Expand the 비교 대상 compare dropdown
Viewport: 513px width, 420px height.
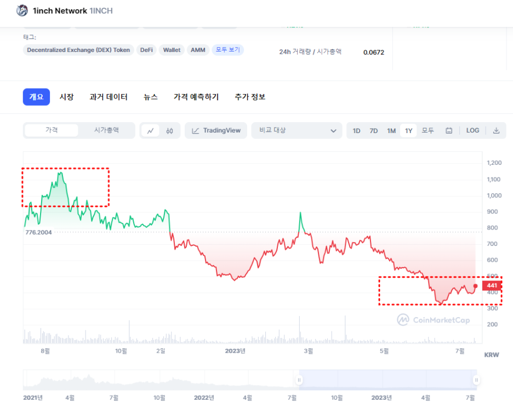point(297,130)
